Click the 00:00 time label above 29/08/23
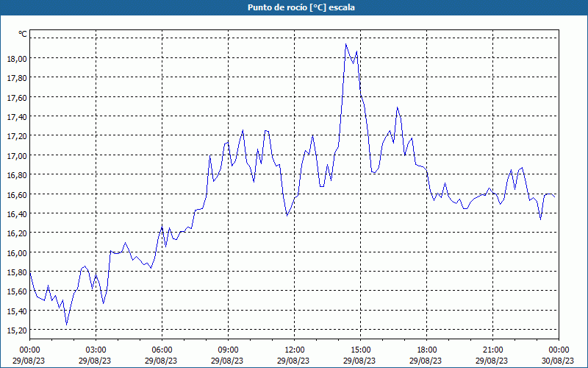Viewport: 588px width, 368px height. (x=29, y=350)
